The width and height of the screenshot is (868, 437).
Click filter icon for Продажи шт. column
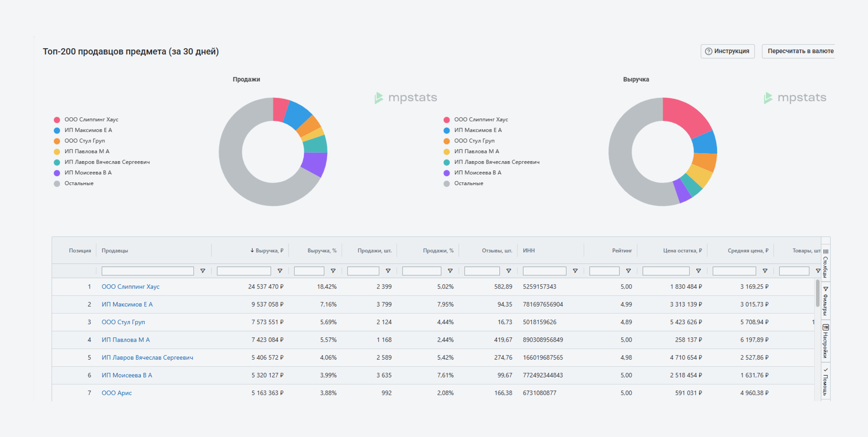tap(388, 271)
